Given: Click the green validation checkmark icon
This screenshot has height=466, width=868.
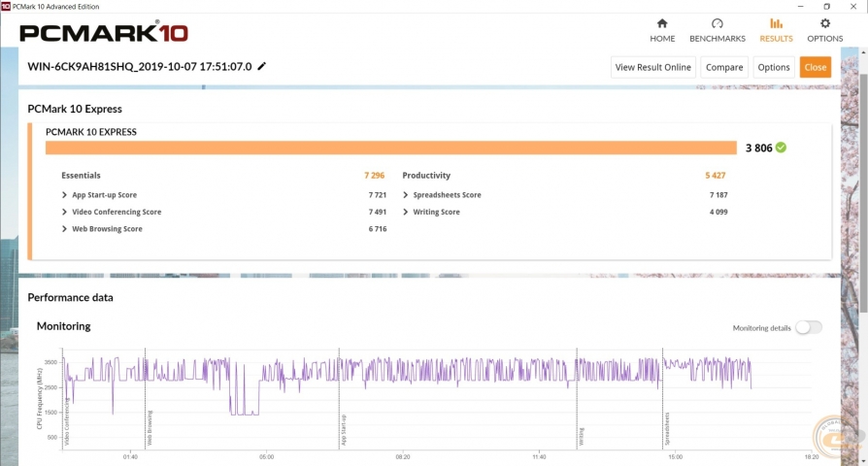Looking at the screenshot, I should click(781, 148).
